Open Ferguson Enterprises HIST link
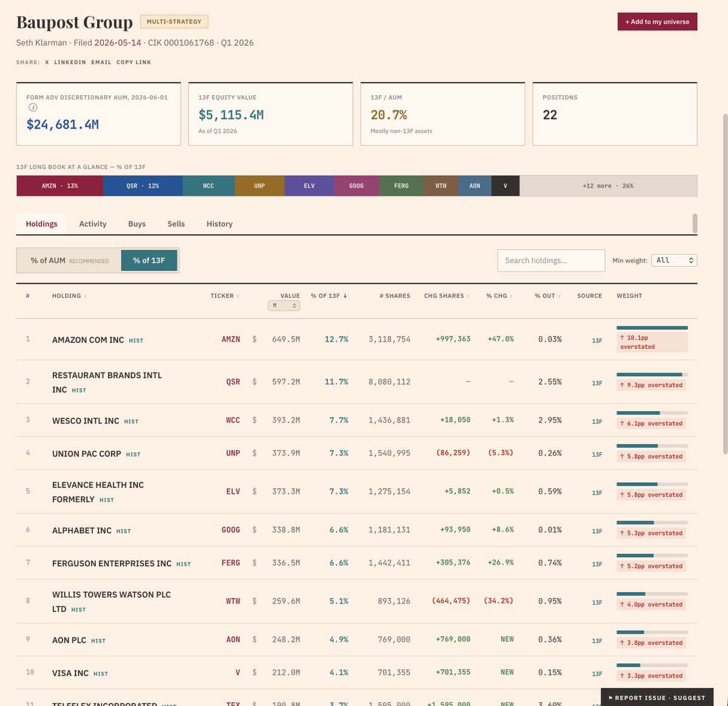Image resolution: width=728 pixels, height=706 pixels. (x=183, y=564)
